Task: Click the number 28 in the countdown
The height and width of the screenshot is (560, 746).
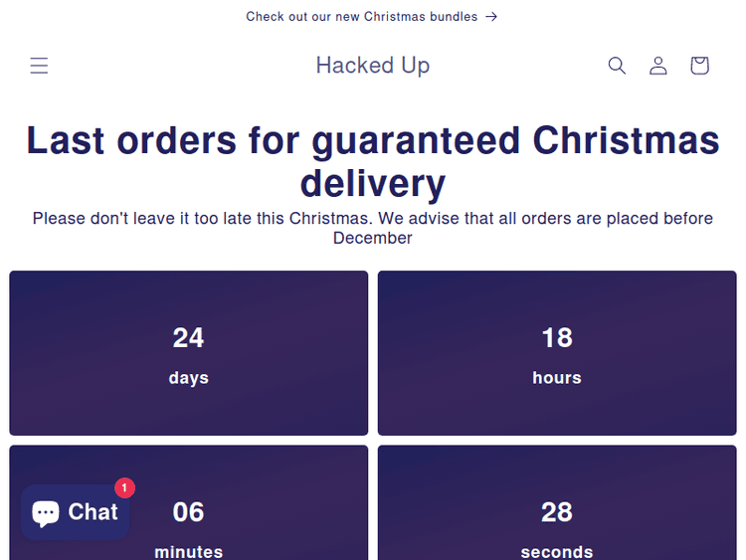Action: pyautogui.click(x=557, y=512)
